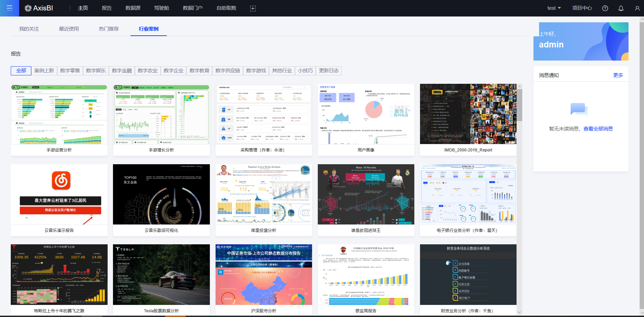Click the report list scrollbar up arrow

520,86
